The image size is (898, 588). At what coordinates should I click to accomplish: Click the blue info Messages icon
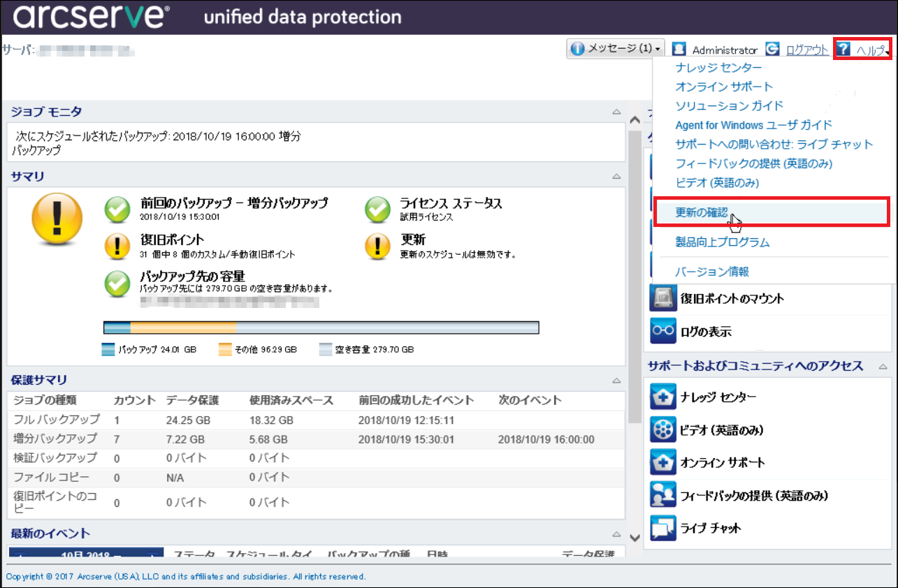577,49
